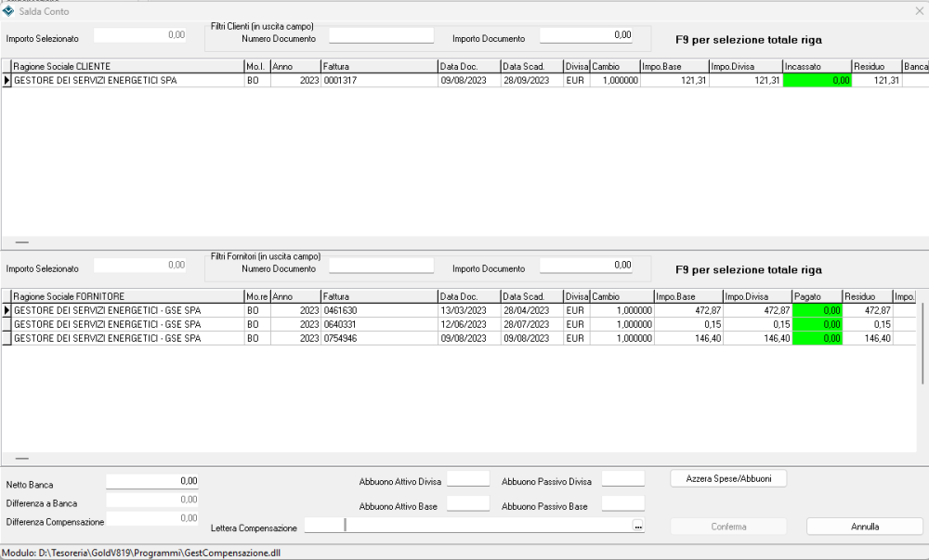Click the green Incassato cell for invoice 0001317

817,81
